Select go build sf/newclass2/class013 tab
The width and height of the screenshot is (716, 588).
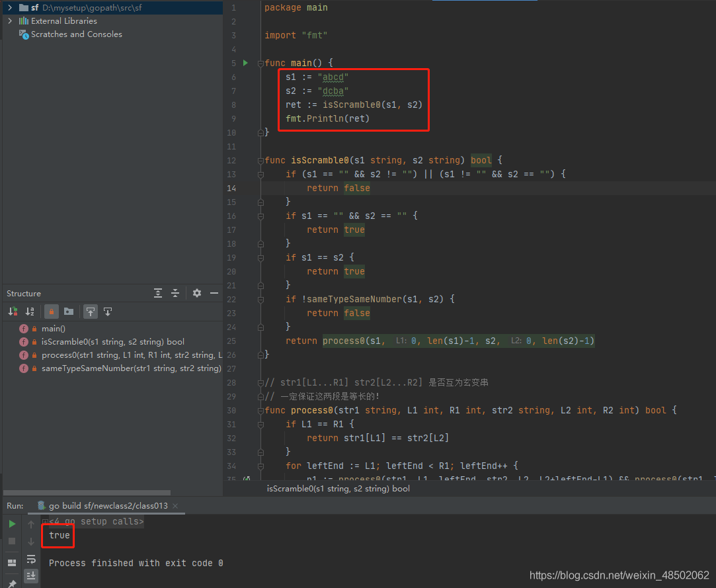[108, 506]
